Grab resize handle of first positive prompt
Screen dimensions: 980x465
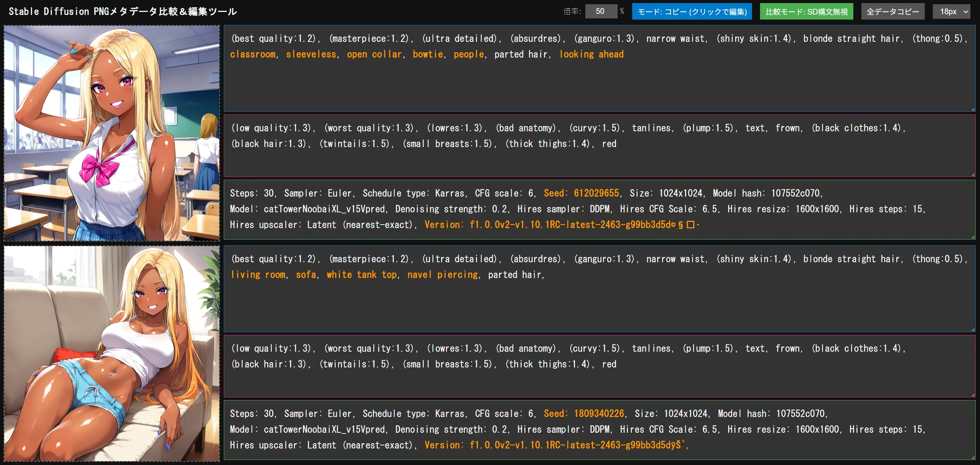(x=973, y=109)
